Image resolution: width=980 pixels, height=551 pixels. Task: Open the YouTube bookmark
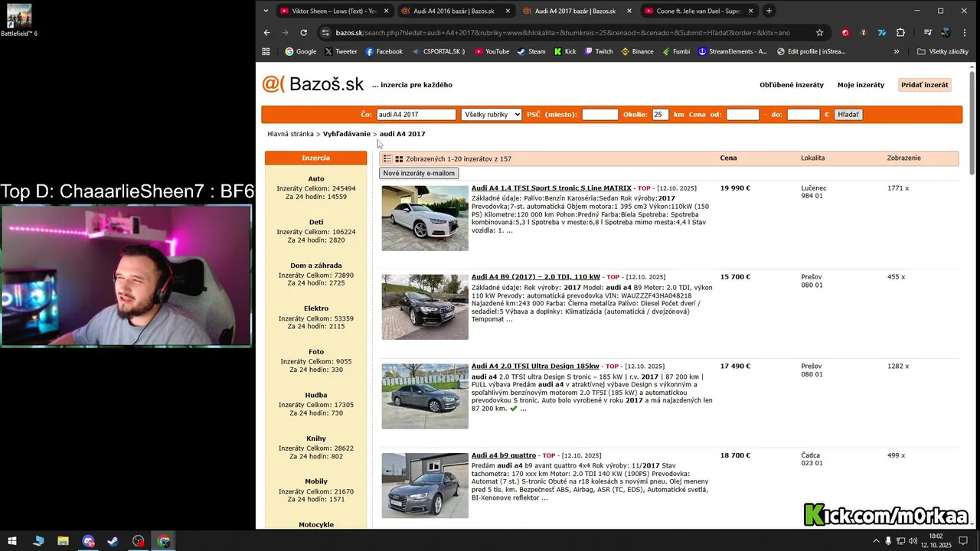(x=492, y=51)
